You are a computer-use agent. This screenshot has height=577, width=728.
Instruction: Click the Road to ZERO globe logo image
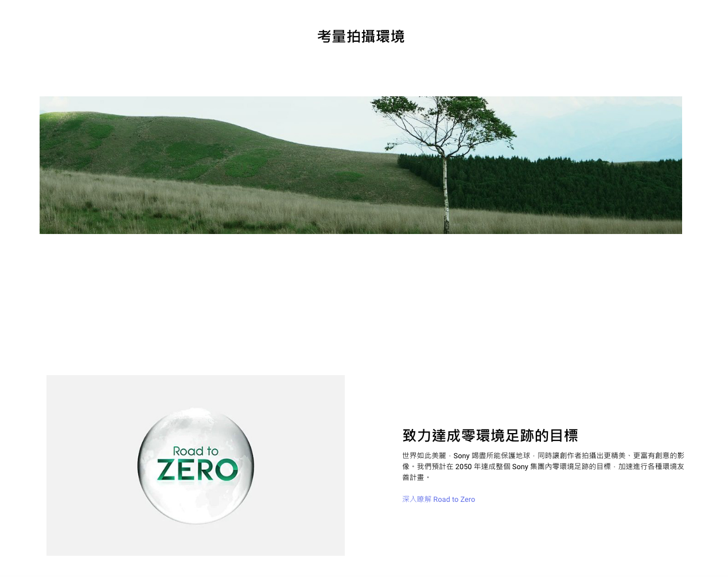pos(196,465)
